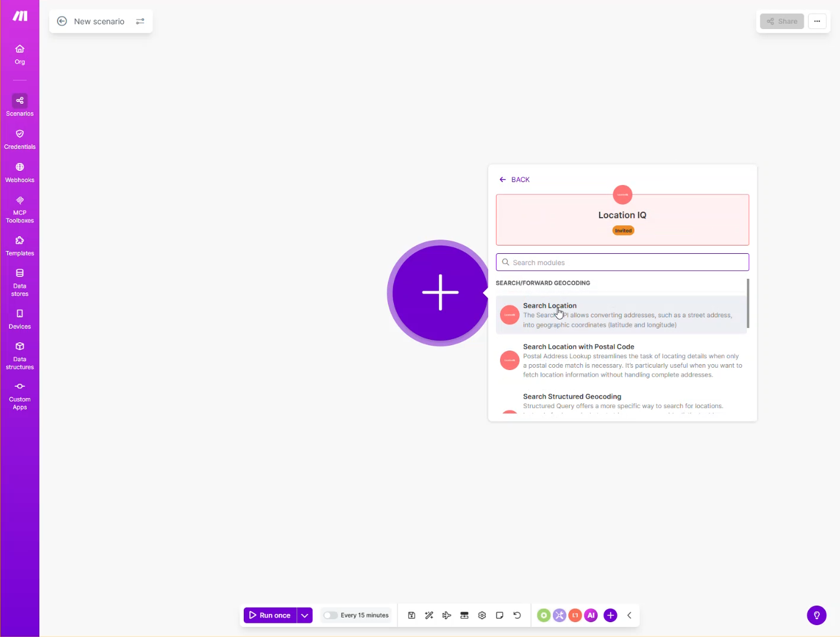
Task: Click the undo arrow icon
Action: coord(517,615)
